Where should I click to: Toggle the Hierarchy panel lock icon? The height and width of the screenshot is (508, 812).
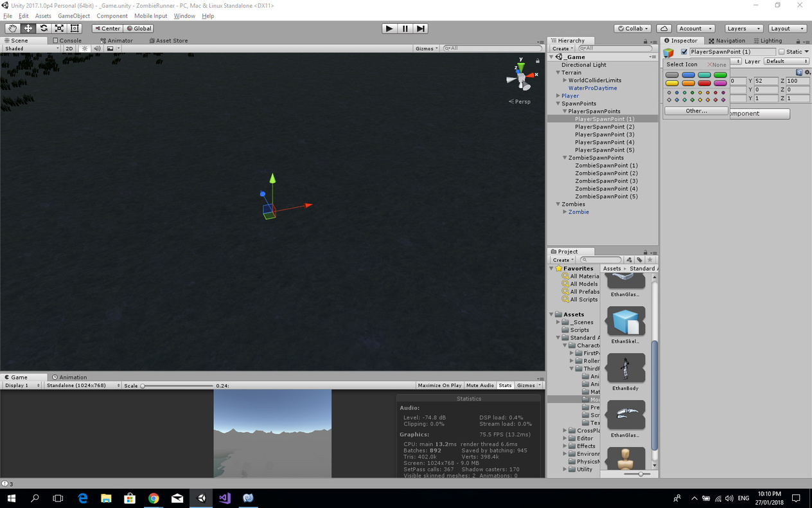(645, 41)
